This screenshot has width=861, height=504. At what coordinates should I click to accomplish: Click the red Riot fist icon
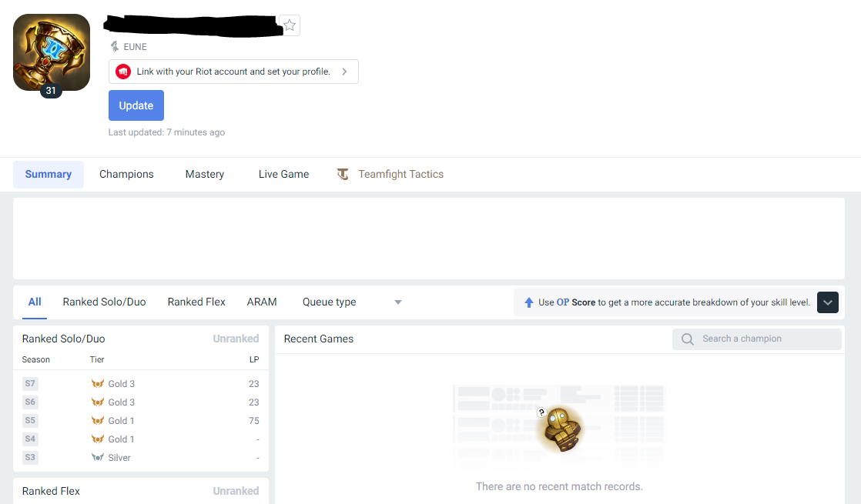123,72
